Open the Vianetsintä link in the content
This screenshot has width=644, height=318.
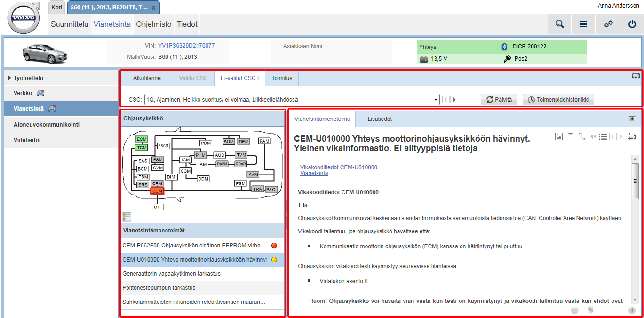click(x=314, y=173)
